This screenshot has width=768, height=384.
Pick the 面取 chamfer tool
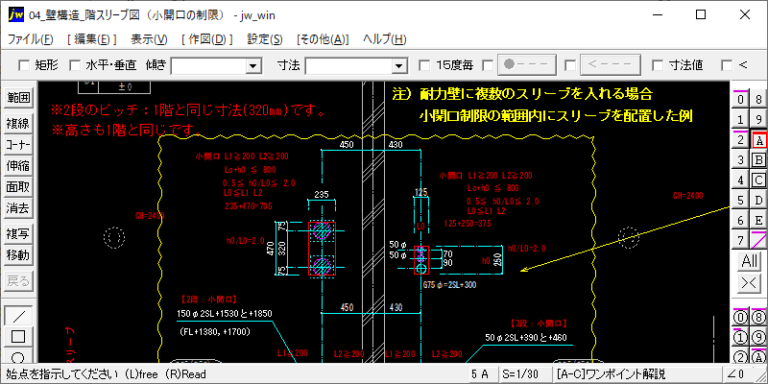[18, 187]
